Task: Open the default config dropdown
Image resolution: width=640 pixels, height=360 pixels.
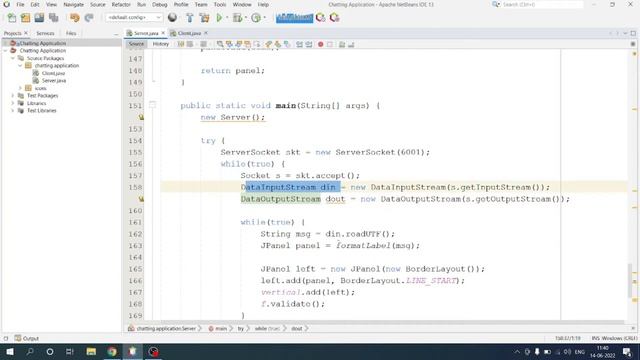Action: tap(134, 18)
